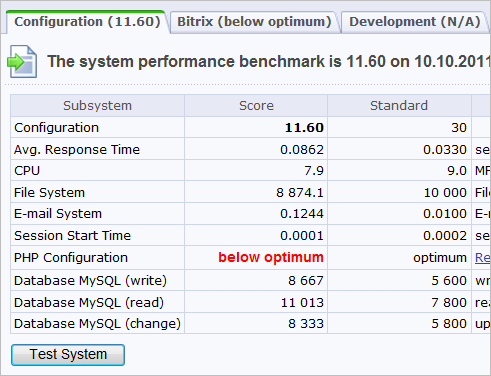Click the red below optimum score
Screen dimensions: 491x376
tap(271, 257)
